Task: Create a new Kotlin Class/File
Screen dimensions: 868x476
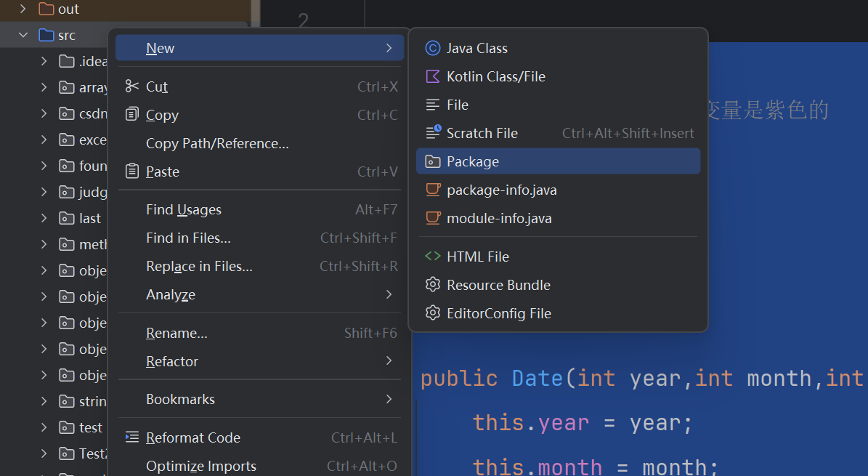Action: click(x=558, y=76)
